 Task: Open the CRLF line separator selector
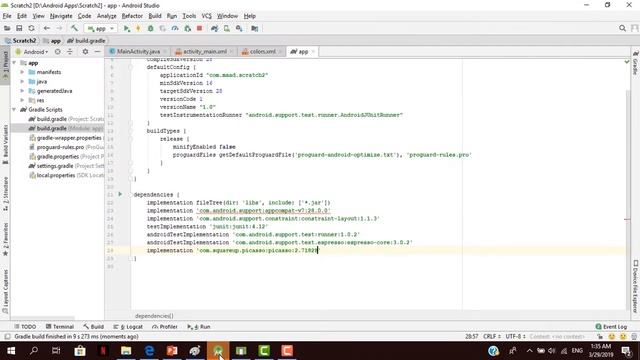(x=492, y=337)
